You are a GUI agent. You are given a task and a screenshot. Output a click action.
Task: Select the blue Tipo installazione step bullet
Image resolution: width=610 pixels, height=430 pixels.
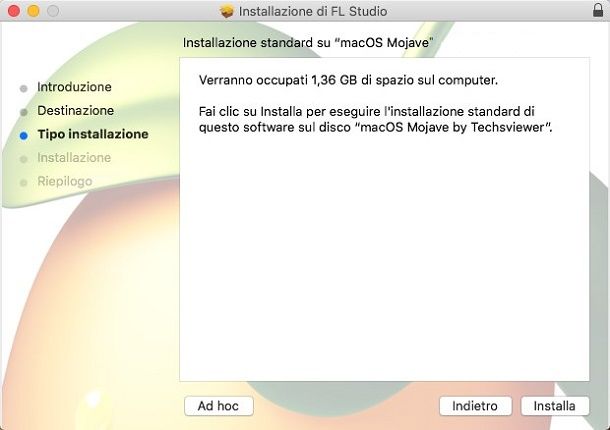pos(24,135)
